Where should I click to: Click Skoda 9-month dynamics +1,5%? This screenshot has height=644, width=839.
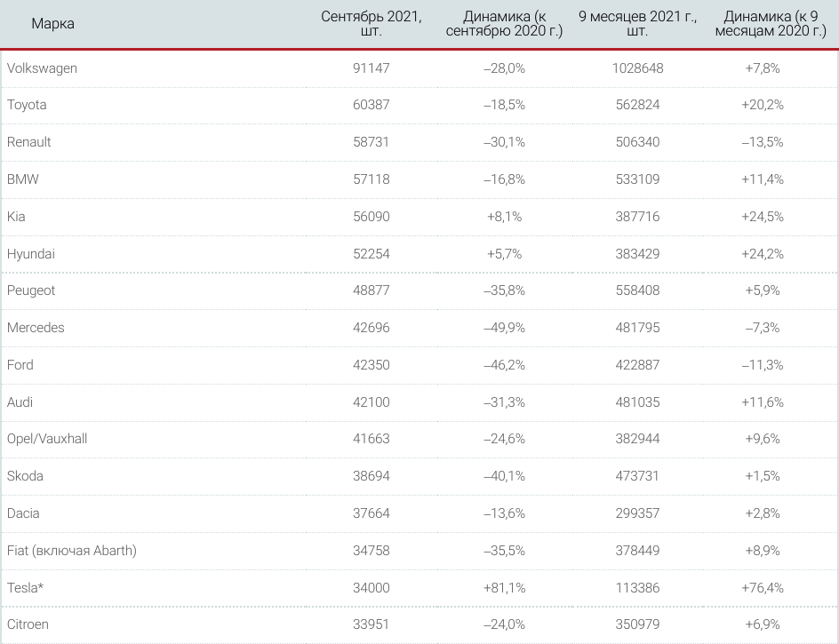tap(763, 476)
